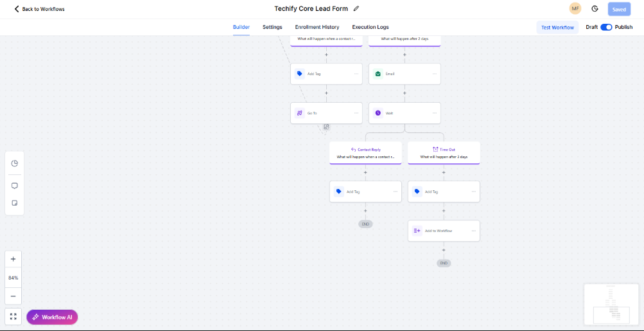Open menu on Add Tag under Contact Reply
The image size is (644, 331).
click(395, 192)
